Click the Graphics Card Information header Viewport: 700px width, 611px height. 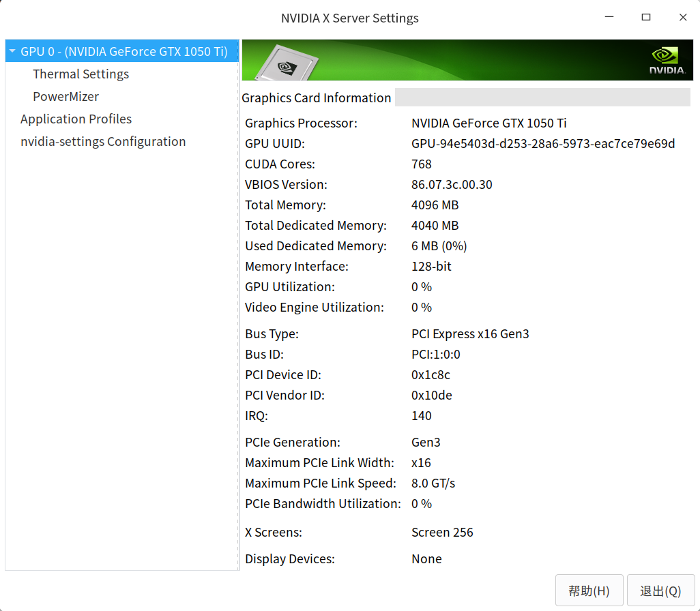click(316, 98)
